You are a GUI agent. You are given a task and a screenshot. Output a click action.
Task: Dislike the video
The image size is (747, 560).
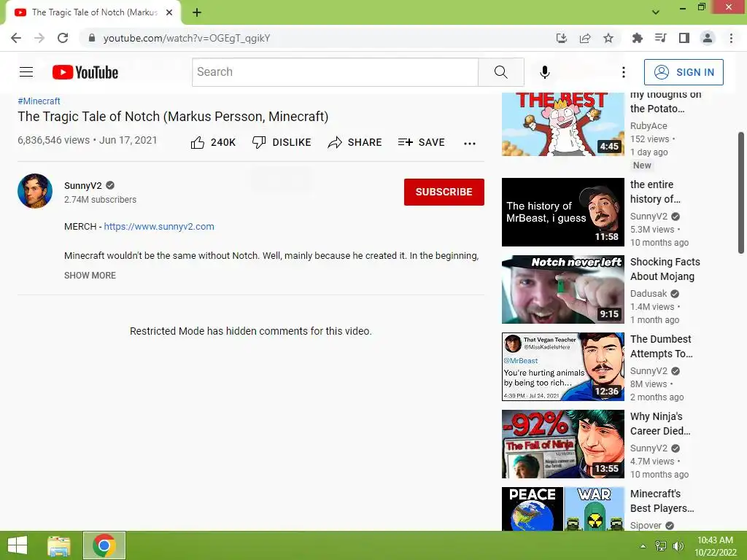click(x=281, y=142)
